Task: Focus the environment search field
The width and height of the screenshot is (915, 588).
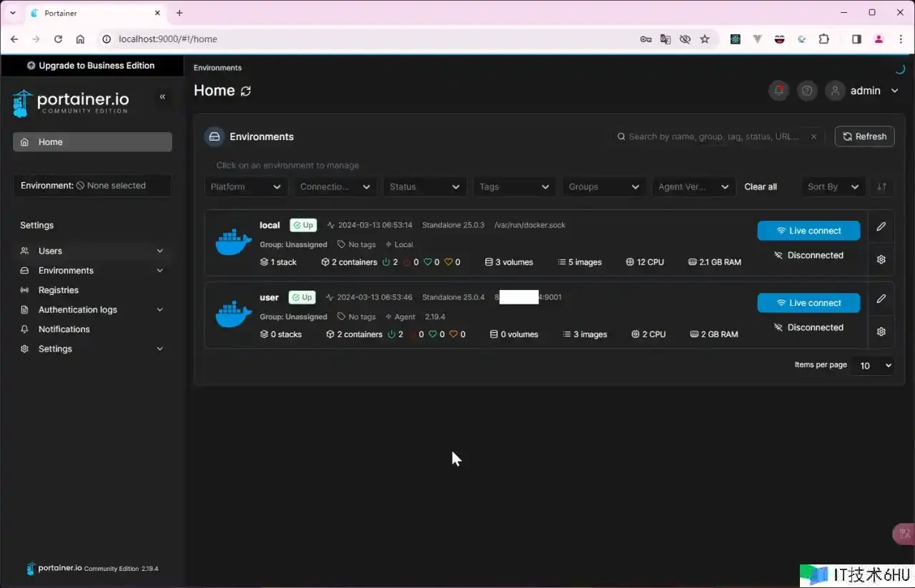Action: point(717,136)
